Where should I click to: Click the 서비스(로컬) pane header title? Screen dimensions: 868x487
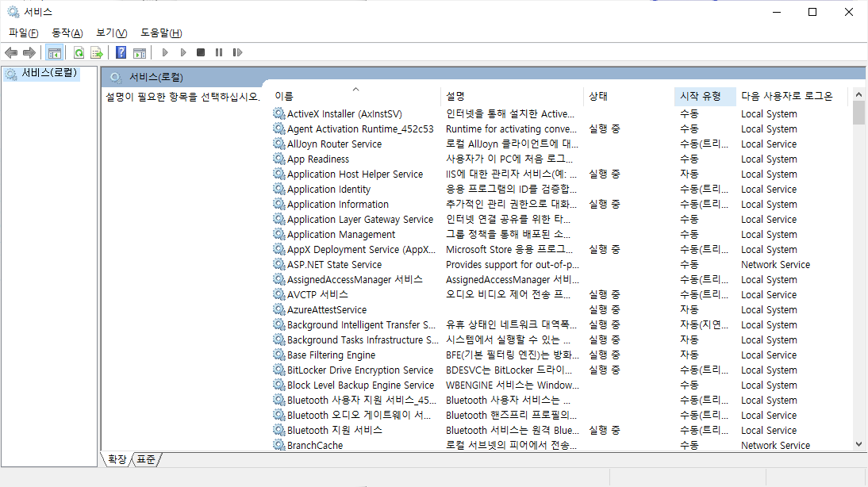click(156, 78)
